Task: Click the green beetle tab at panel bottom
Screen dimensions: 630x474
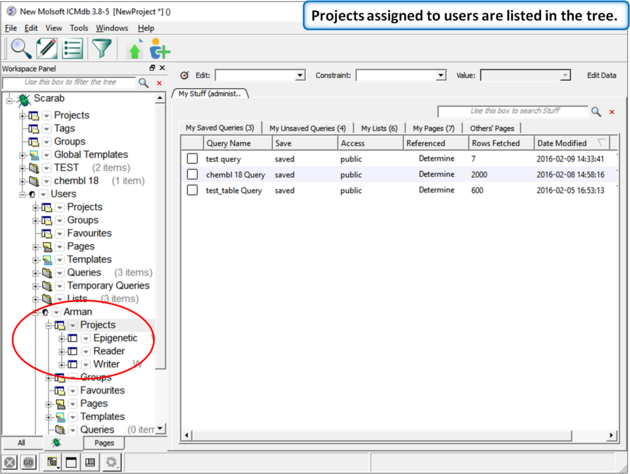Action: [x=56, y=442]
